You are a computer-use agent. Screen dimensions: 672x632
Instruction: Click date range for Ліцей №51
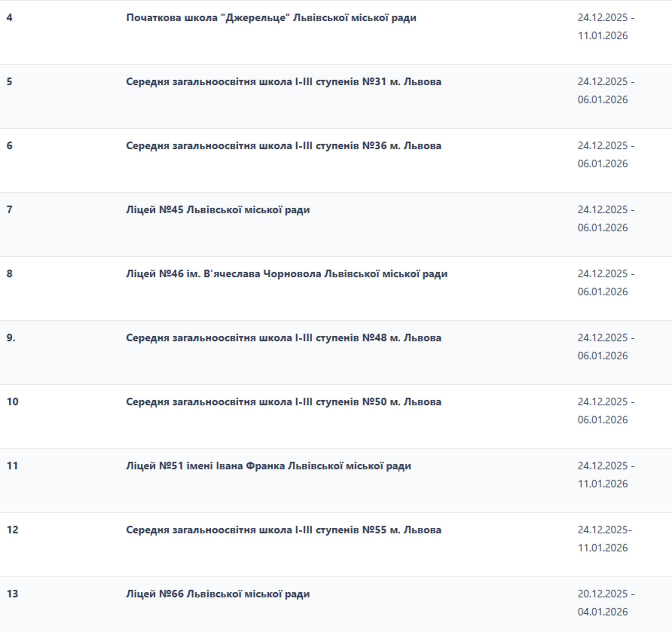[x=605, y=475]
